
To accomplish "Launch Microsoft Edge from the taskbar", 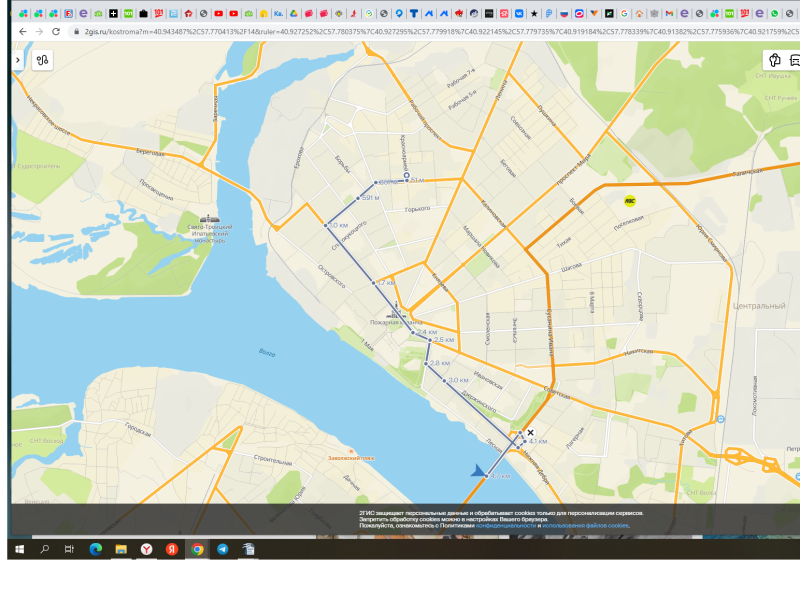I will point(95,549).
